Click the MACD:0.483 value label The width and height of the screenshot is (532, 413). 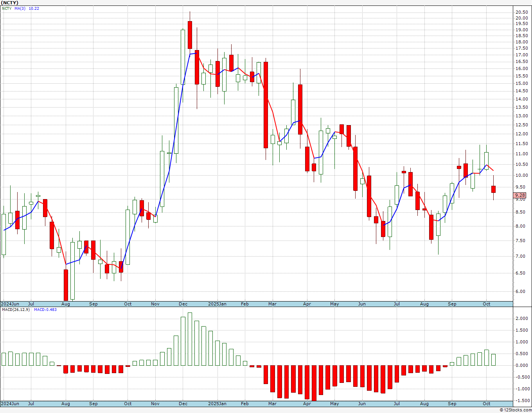pos(45,309)
